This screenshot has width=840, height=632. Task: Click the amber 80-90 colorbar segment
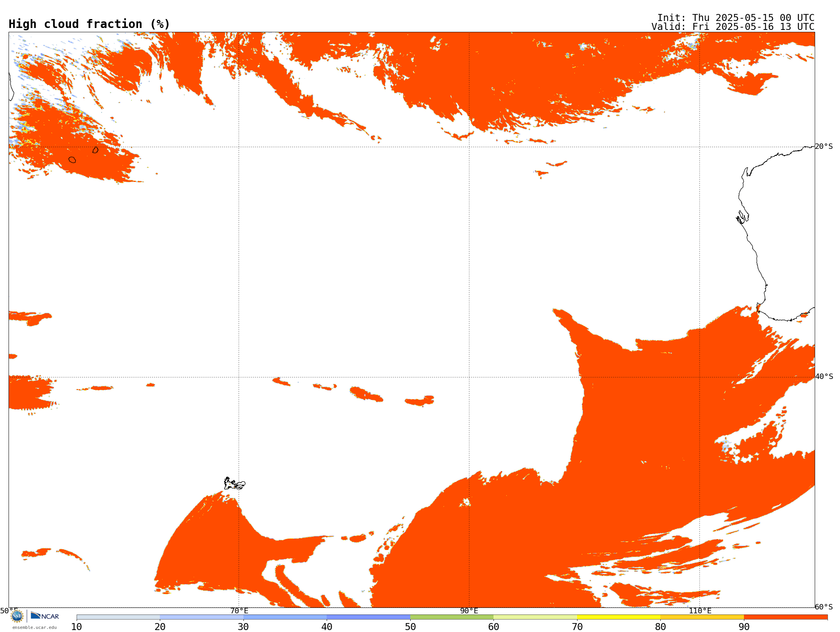pos(702,617)
